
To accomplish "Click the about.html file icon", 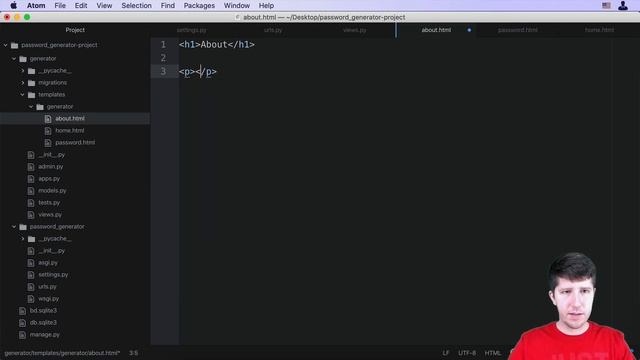I will click(48, 119).
